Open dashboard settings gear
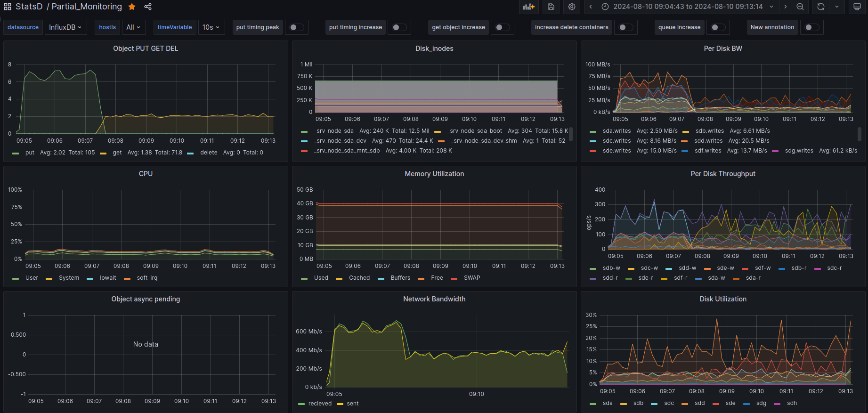Screen dimensions: 868x413 tap(572, 7)
